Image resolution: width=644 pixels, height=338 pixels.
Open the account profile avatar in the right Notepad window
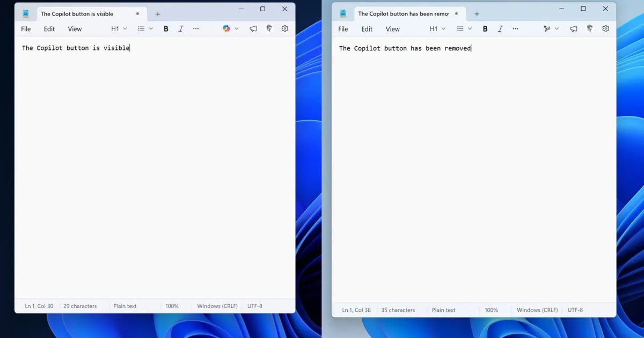[590, 29]
